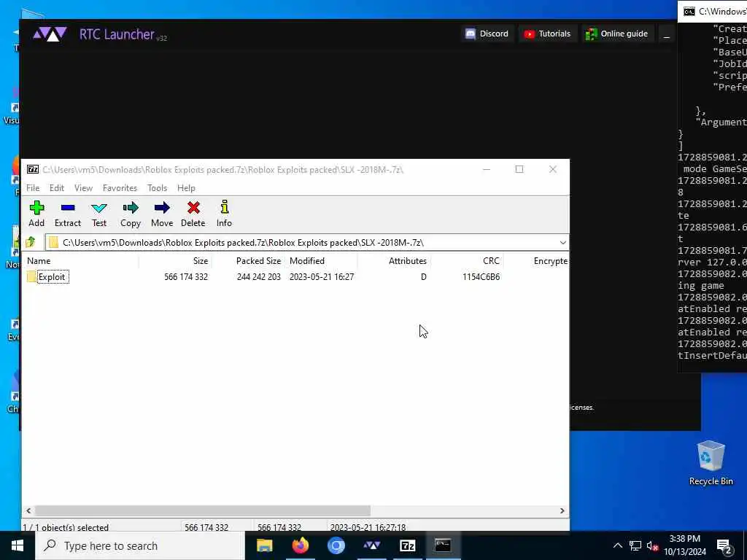The height and width of the screenshot is (560, 747).
Task: Click the scroll right arrow in the file list
Action: [x=562, y=510]
